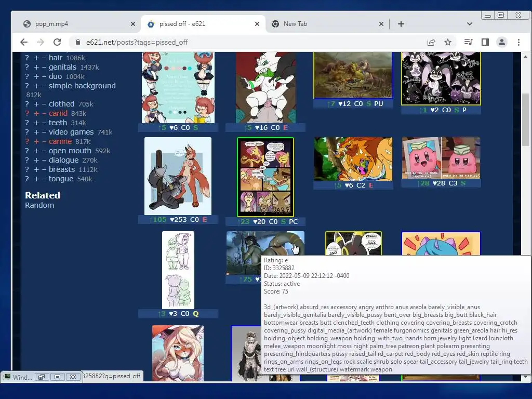This screenshot has height=399, width=532.
Task: Open the 'teeth' tag link
Action: [58, 123]
